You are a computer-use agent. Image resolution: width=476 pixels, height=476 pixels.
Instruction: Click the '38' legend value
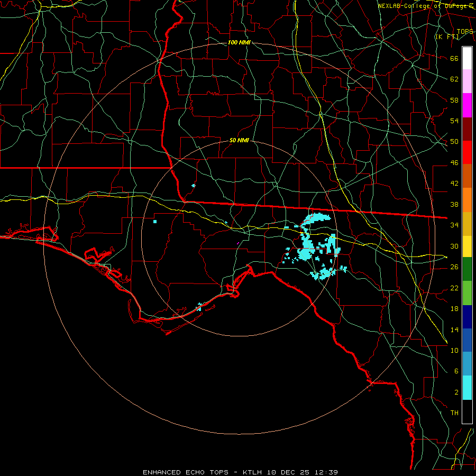[454, 204]
